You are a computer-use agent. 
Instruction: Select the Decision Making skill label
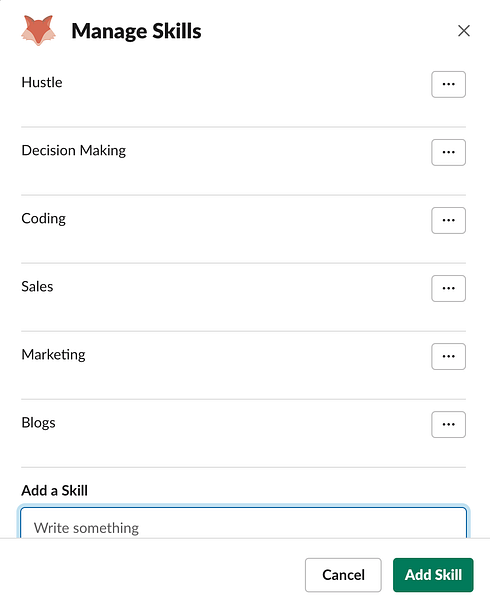(x=73, y=150)
